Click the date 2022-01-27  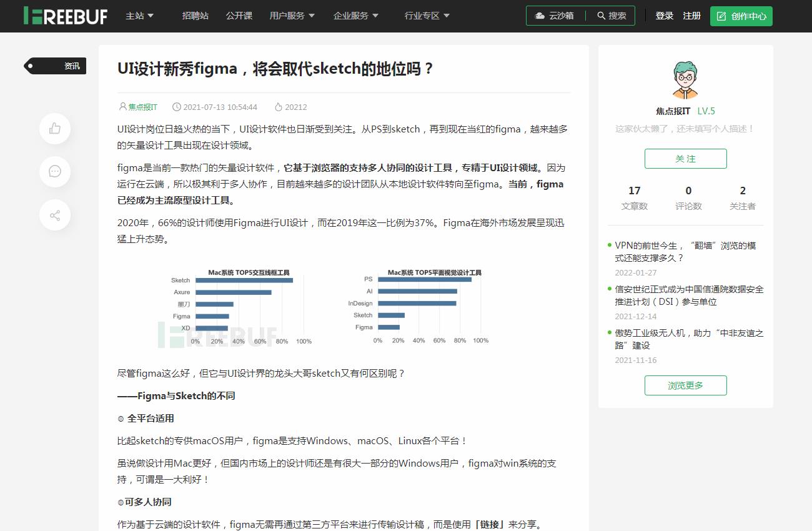click(636, 273)
